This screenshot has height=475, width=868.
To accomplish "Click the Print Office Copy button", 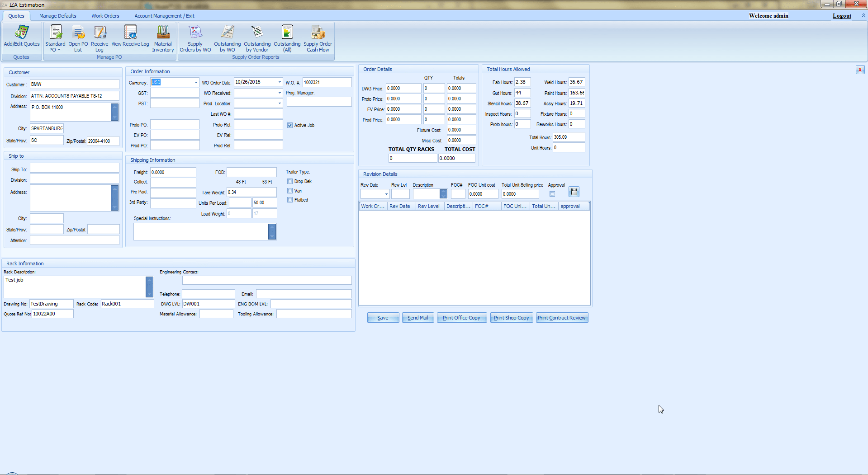I will [x=461, y=318].
